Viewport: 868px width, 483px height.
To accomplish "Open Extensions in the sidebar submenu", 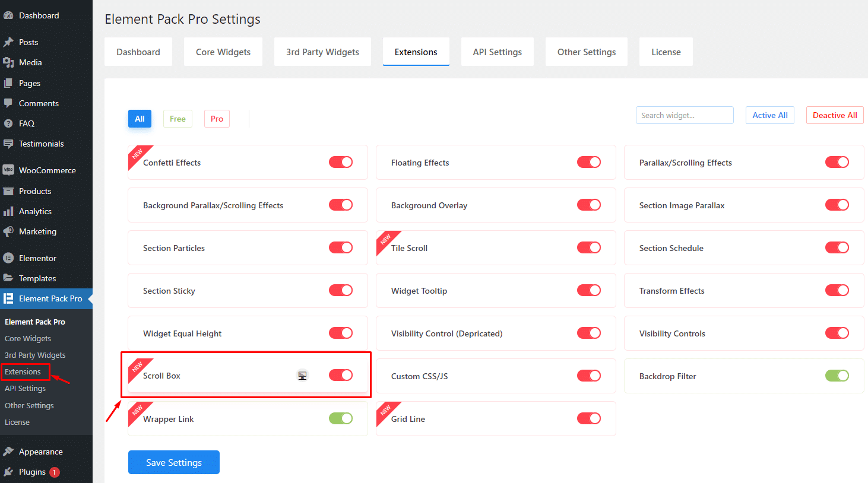I will 23,372.
